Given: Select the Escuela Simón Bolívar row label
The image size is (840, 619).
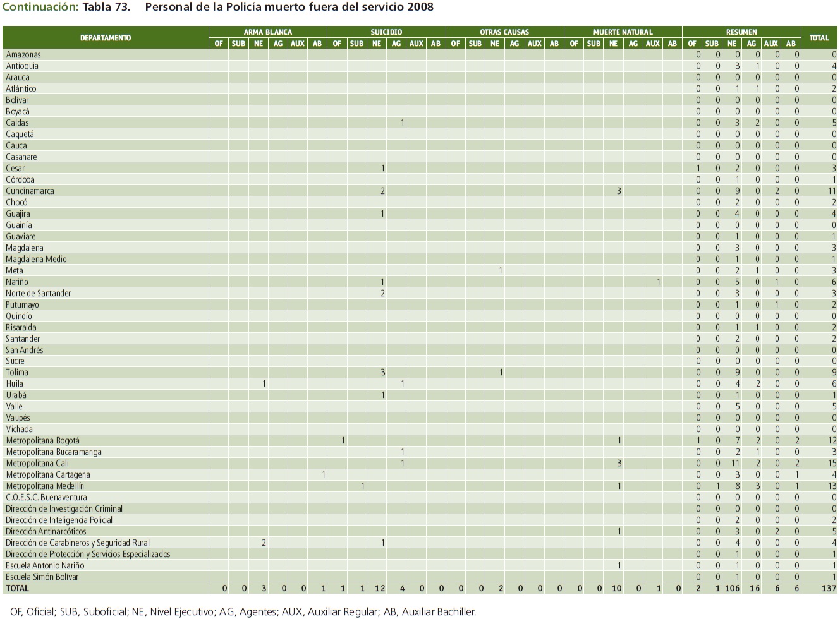Looking at the screenshot, I should click(42, 577).
